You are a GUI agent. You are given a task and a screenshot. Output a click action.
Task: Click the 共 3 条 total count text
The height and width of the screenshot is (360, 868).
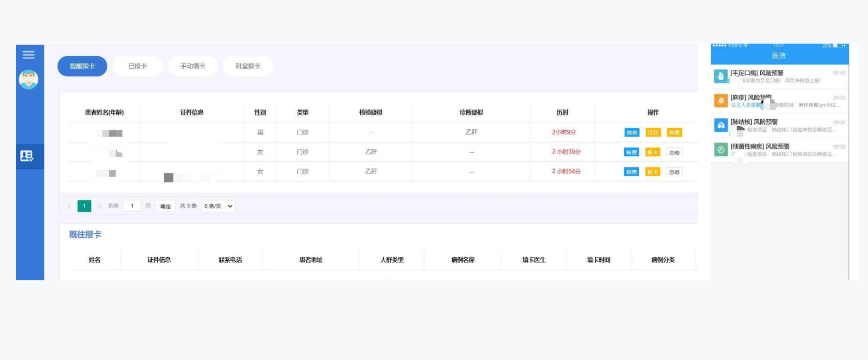tap(188, 206)
